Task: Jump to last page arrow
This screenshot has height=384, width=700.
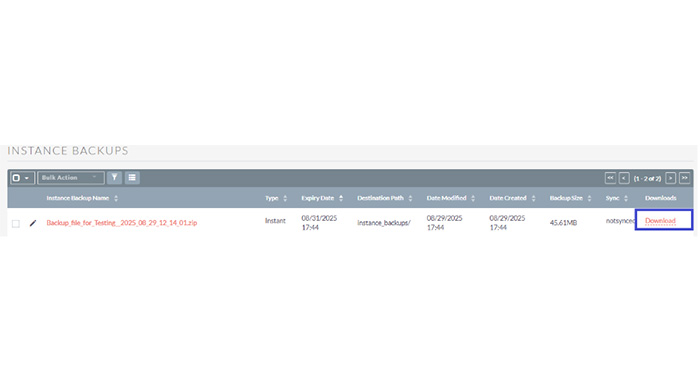Action: (x=684, y=178)
